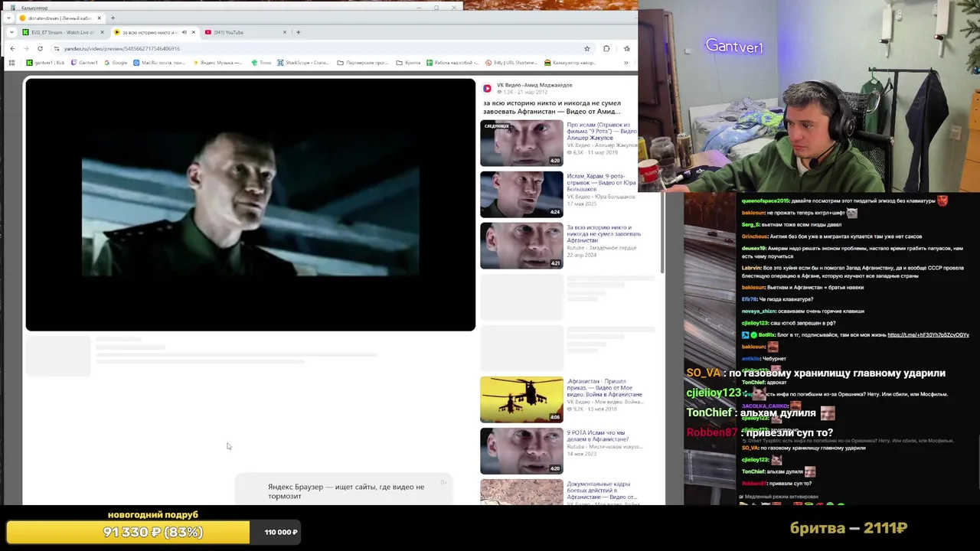Open the Ислам_Харам_9-рота video thumbnail
This screenshot has height=551, width=980.
click(x=521, y=194)
